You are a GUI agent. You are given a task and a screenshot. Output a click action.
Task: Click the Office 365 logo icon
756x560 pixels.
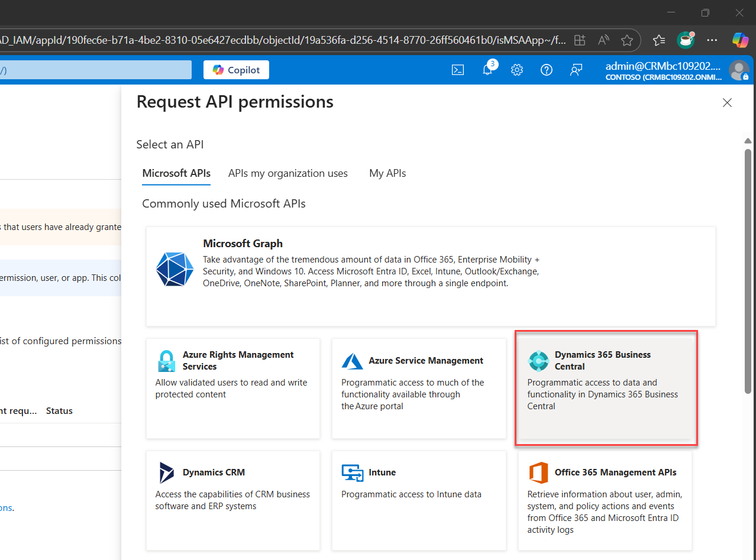538,472
